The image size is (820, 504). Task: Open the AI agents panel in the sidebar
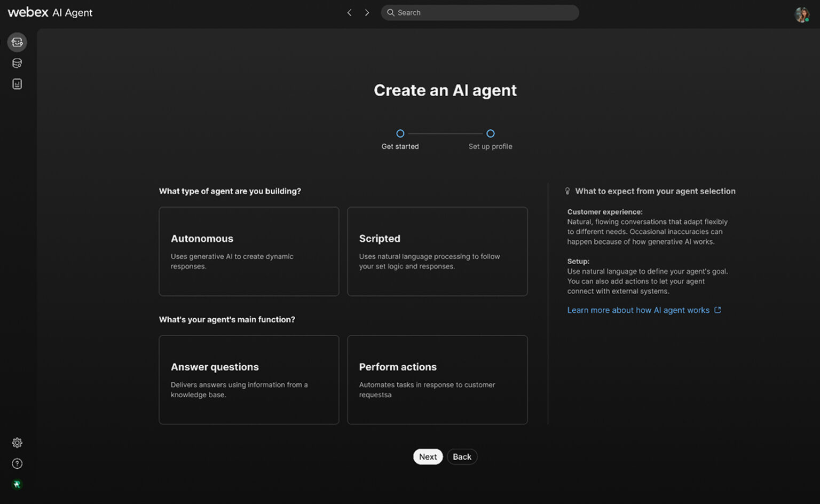[x=17, y=42]
